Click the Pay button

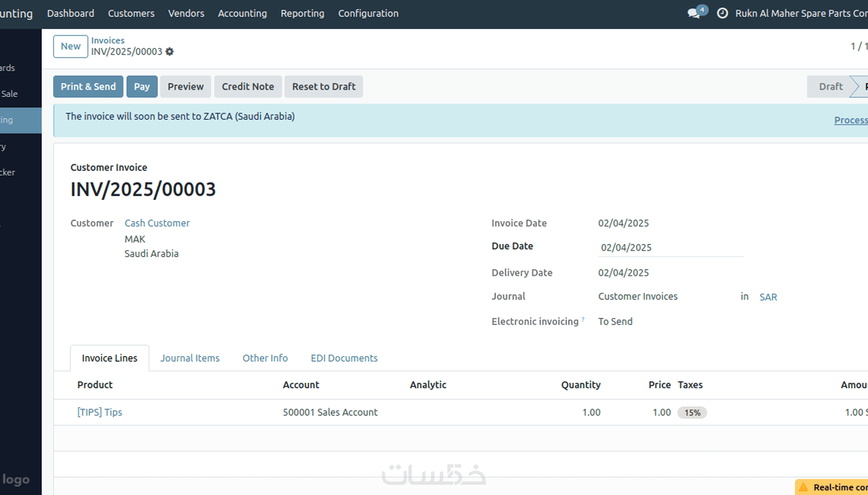tap(142, 87)
